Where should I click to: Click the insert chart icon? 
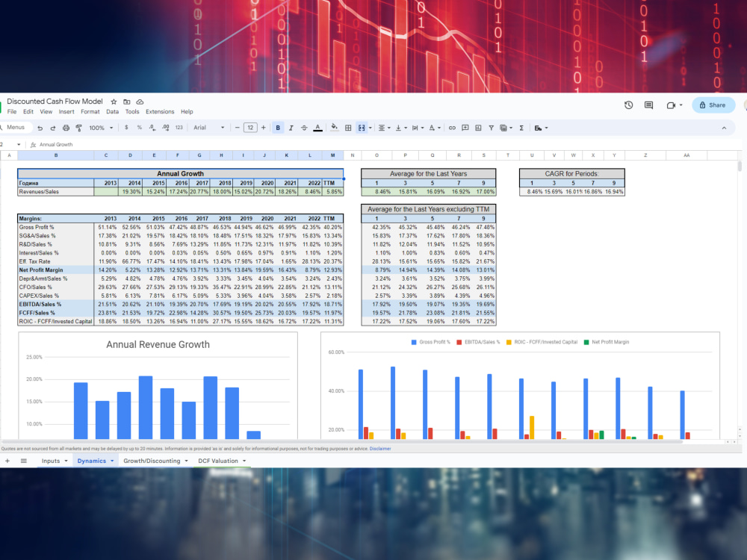(478, 128)
